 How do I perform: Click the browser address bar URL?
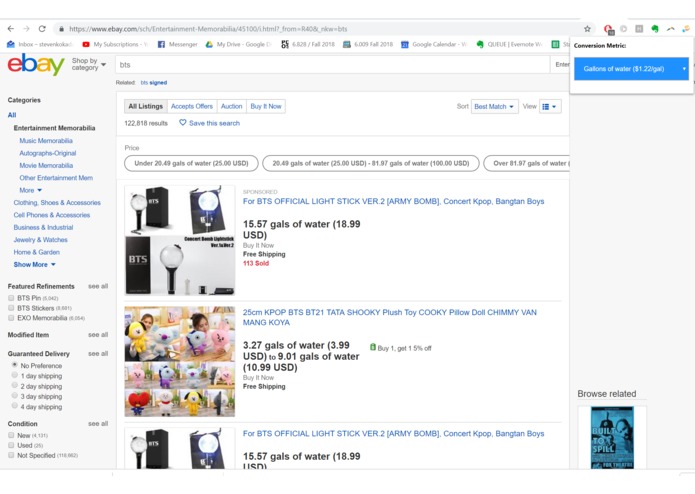tap(208, 29)
